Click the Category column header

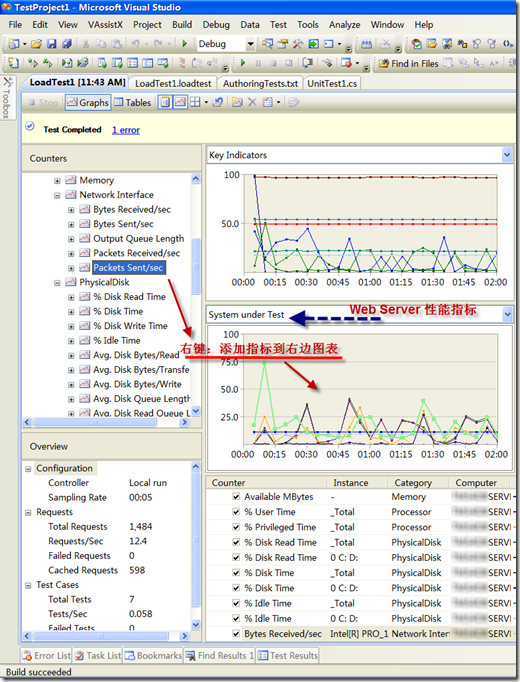click(417, 482)
